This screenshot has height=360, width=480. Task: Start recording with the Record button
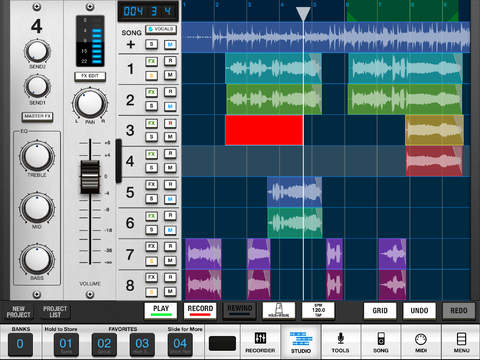(200, 310)
